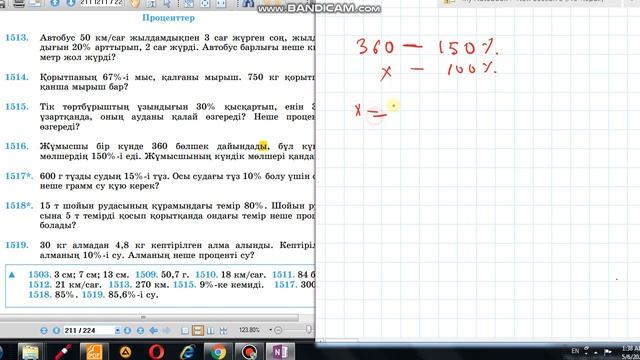Open Bandicam recorder in taskbar

(x=249, y=351)
